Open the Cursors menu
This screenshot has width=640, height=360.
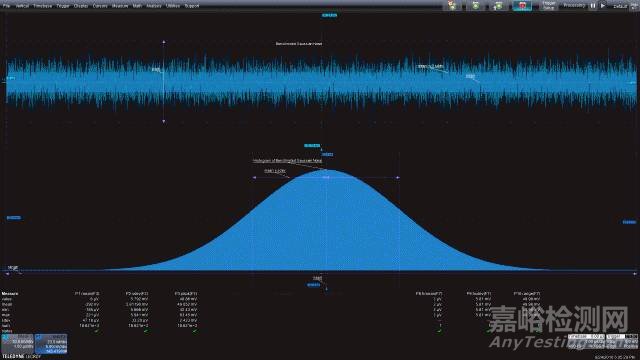(100, 6)
